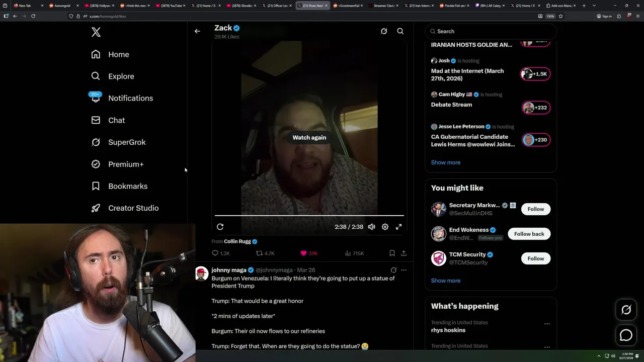
Task: Follow TCM Security
Action: (536, 258)
